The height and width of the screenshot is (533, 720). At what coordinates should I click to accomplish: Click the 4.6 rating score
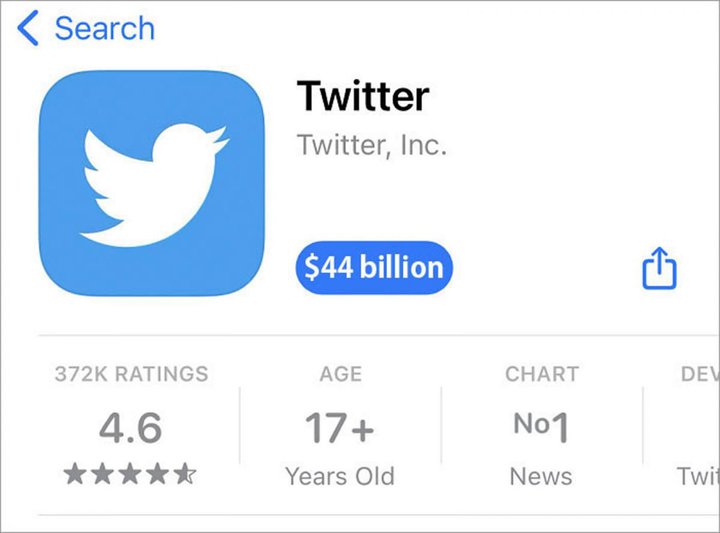(130, 429)
